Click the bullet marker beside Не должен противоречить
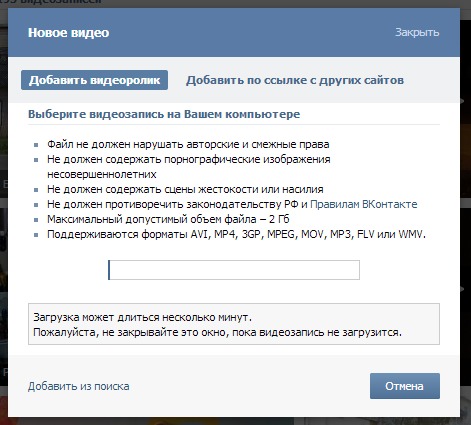The height and width of the screenshot is (425, 471). point(36,205)
